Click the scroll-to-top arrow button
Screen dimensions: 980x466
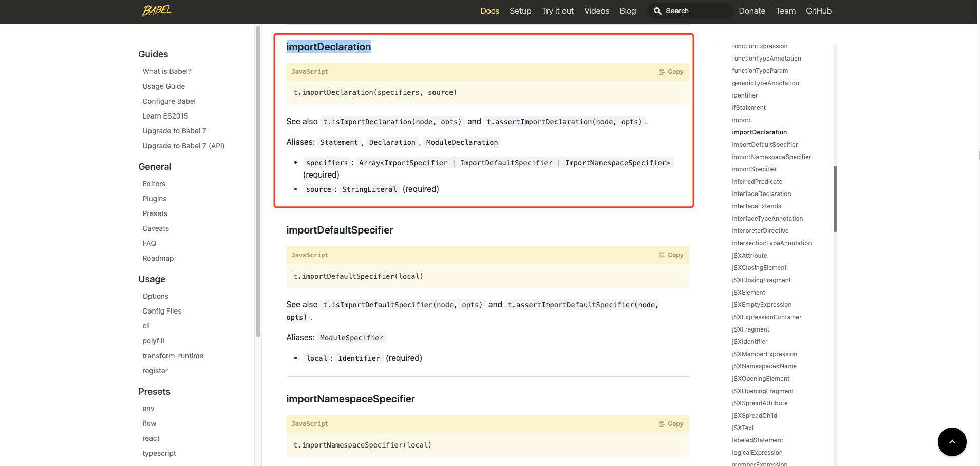coord(952,441)
